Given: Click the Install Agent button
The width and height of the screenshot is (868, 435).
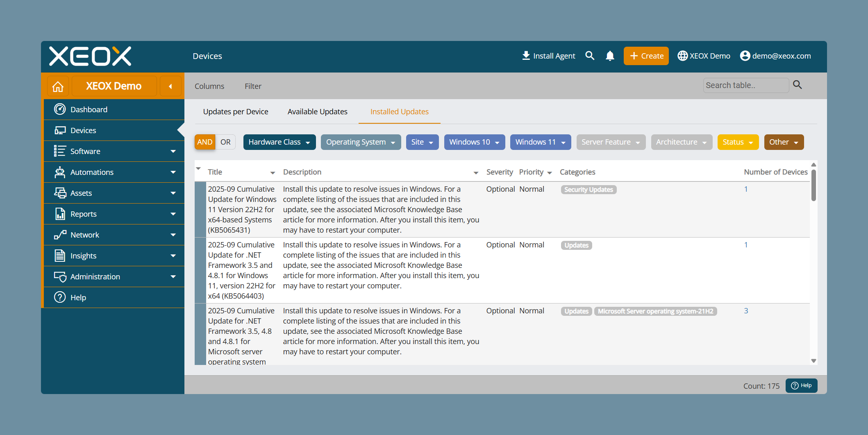Looking at the screenshot, I should pyautogui.click(x=548, y=56).
